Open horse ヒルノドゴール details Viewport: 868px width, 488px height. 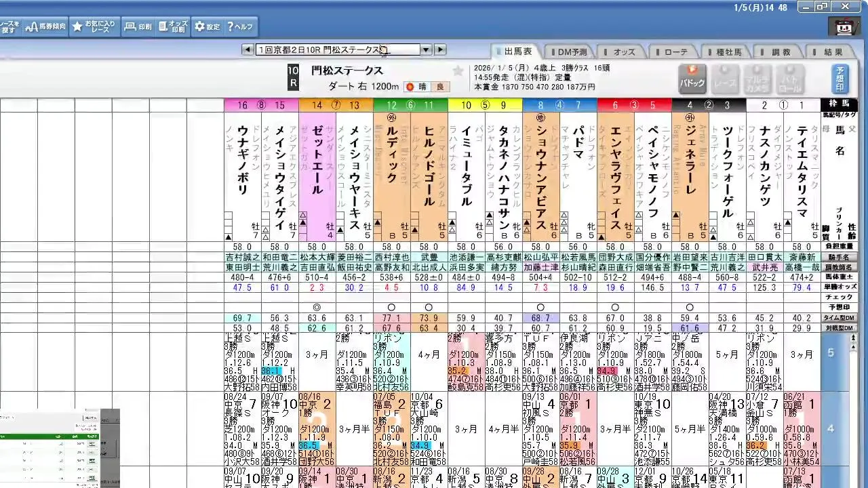pyautogui.click(x=429, y=166)
